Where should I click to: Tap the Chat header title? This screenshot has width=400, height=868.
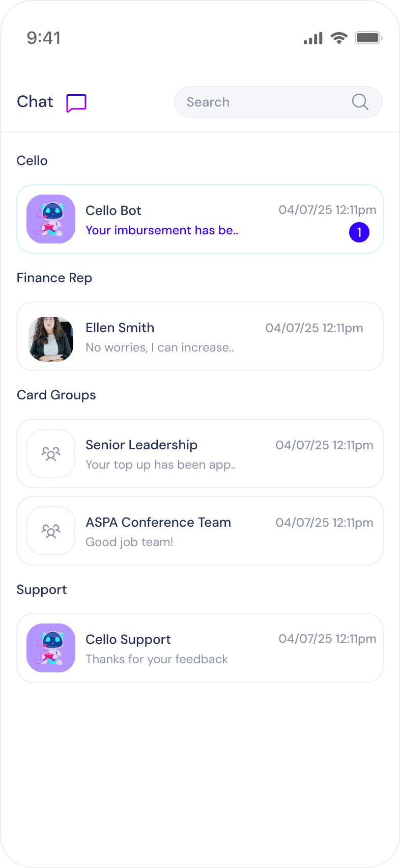(35, 102)
